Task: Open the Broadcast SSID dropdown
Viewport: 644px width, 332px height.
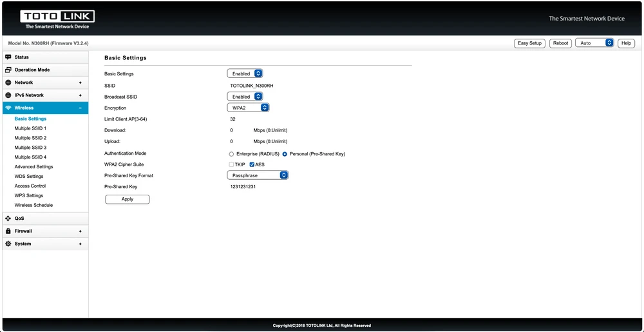Action: click(x=245, y=97)
